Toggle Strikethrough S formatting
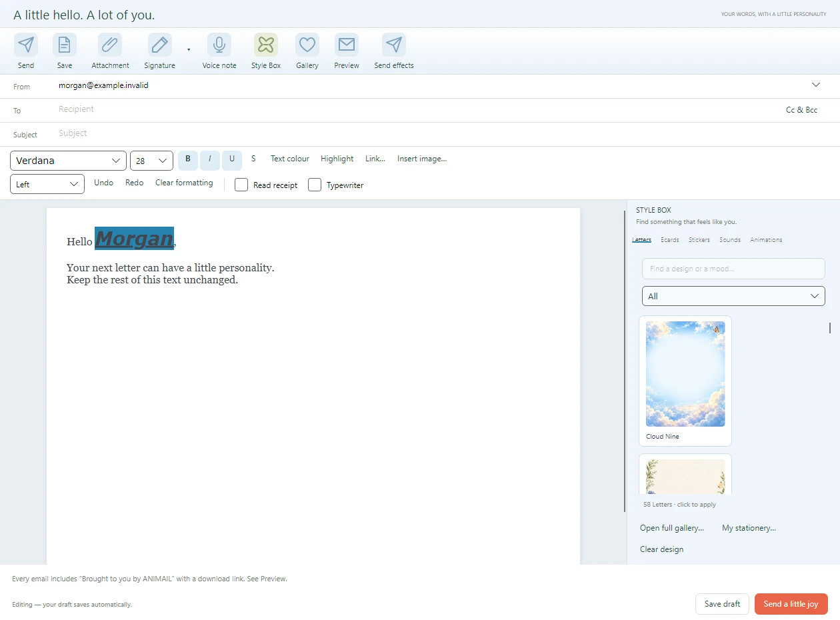Viewport: 840px width, 620px height. [x=253, y=159]
